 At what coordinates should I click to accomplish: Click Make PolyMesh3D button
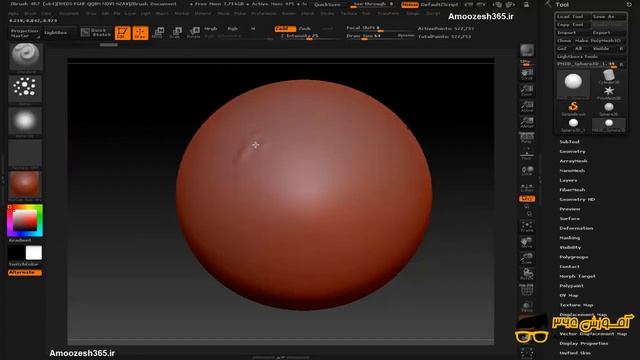tap(600, 40)
